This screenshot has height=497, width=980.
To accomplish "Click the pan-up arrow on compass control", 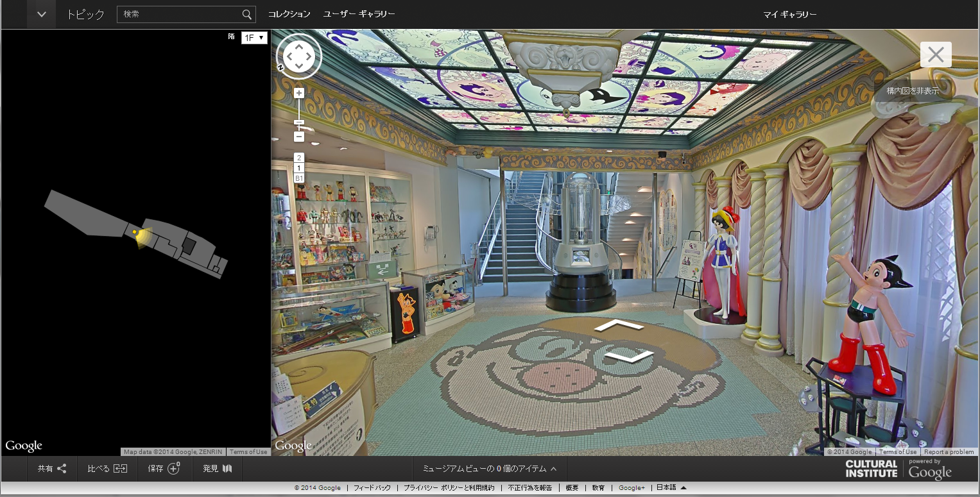I will coord(299,49).
